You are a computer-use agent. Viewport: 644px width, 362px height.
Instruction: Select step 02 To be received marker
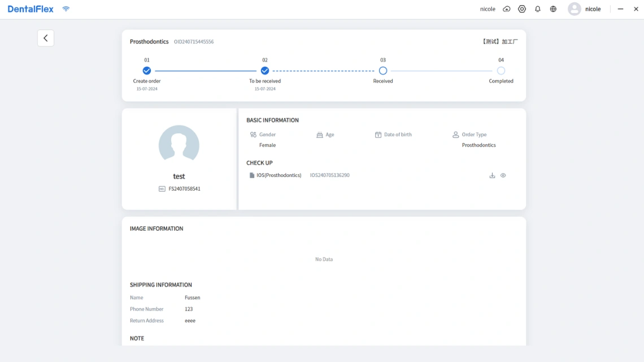pyautogui.click(x=265, y=71)
